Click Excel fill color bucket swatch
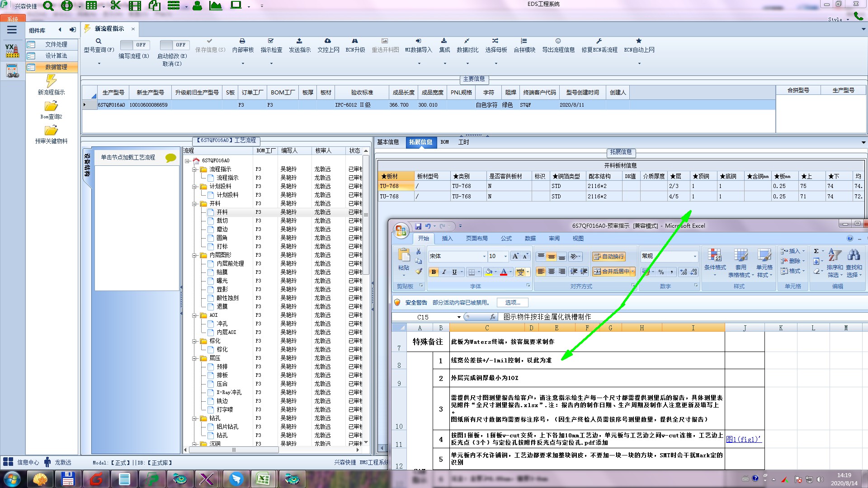The image size is (868, 488). tap(488, 272)
